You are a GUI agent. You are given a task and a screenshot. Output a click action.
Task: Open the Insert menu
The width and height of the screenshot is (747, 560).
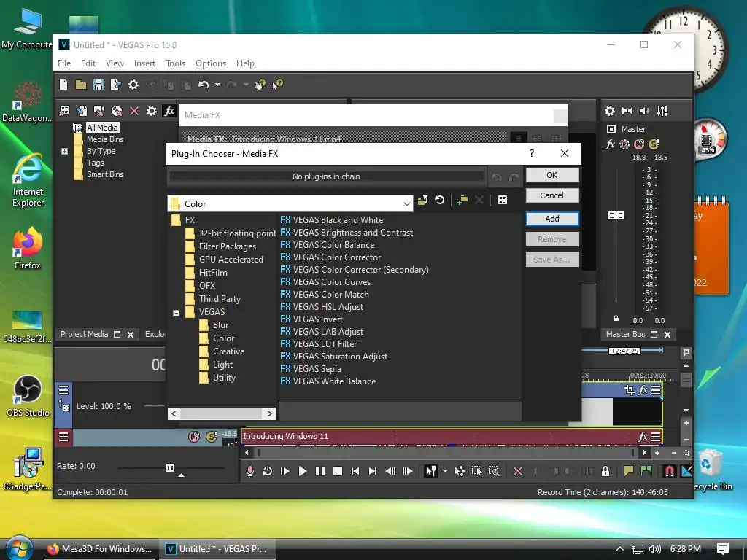pos(144,63)
